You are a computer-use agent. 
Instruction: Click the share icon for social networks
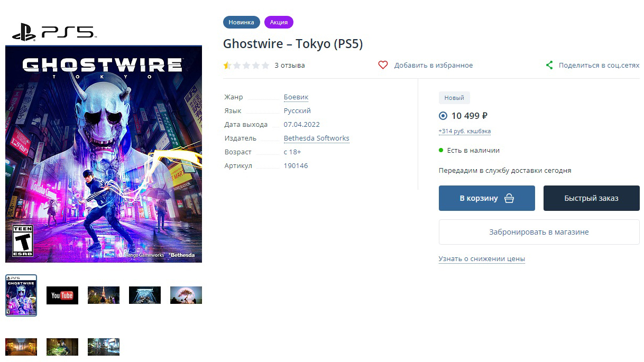tap(549, 65)
